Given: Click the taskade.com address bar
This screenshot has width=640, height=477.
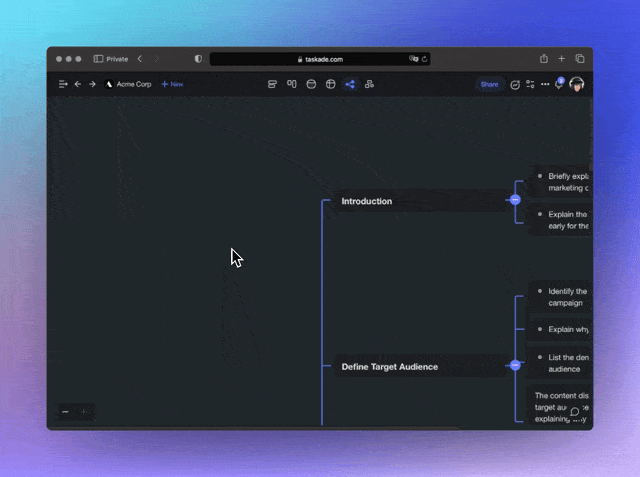Looking at the screenshot, I should tap(320, 59).
